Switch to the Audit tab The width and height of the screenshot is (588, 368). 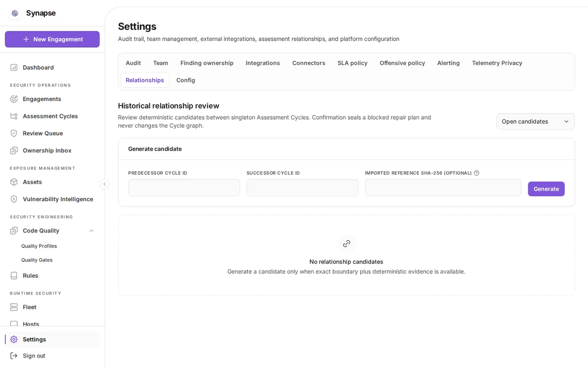(x=133, y=63)
